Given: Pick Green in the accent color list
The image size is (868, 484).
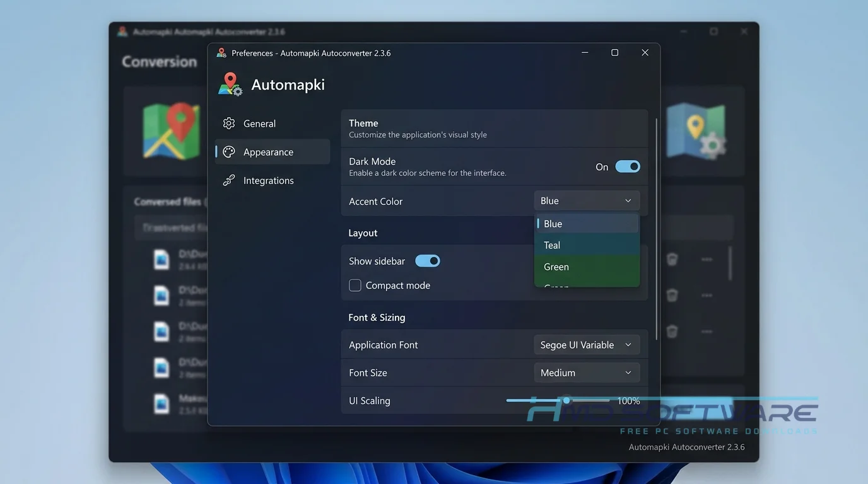Looking at the screenshot, I should pyautogui.click(x=587, y=267).
